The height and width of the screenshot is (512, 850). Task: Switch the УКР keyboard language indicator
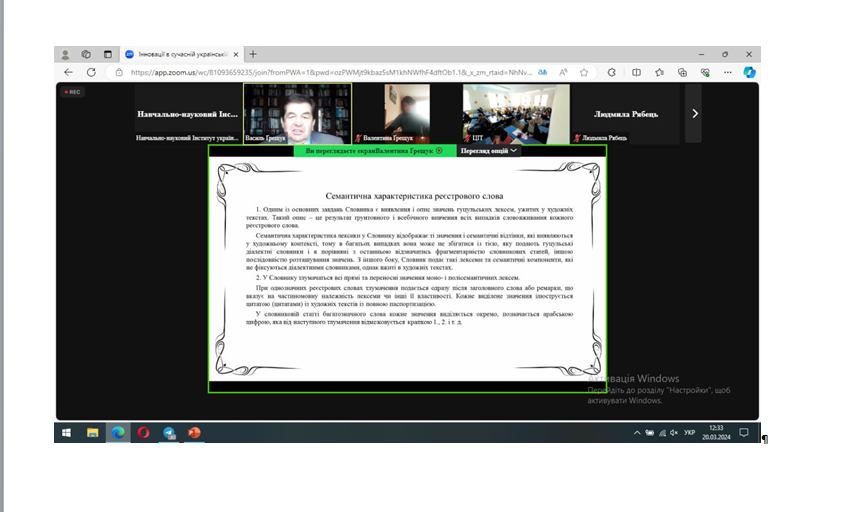coord(689,432)
